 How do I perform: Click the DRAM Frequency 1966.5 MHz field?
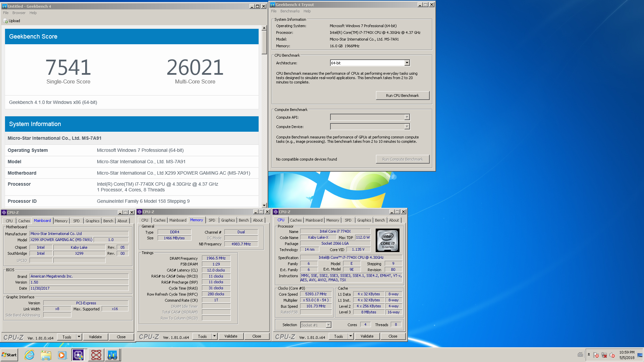[216, 258]
